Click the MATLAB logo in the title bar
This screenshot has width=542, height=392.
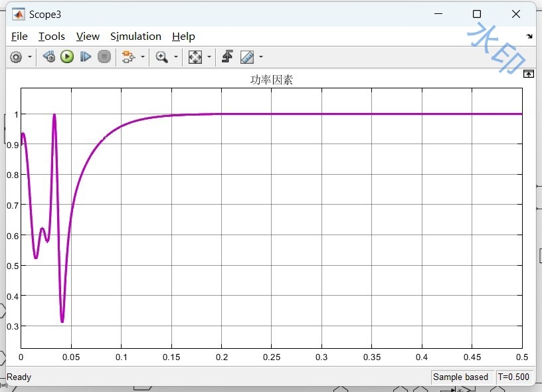coord(19,15)
